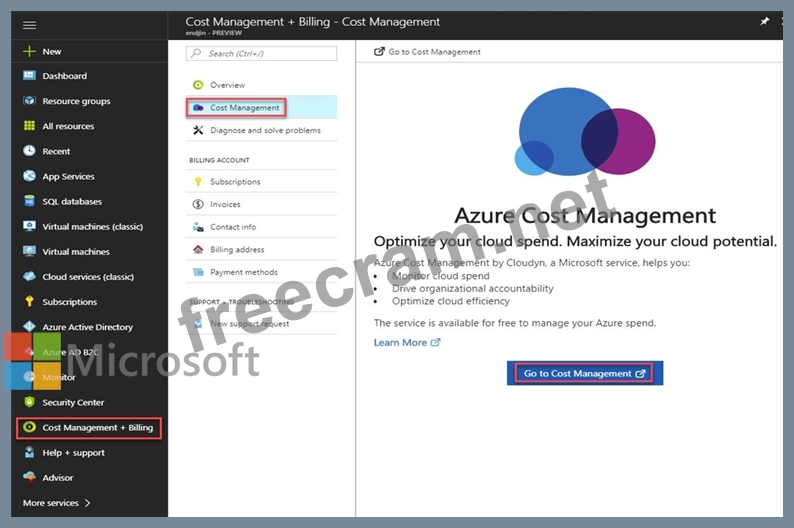Click the Help + support person icon

click(x=29, y=452)
